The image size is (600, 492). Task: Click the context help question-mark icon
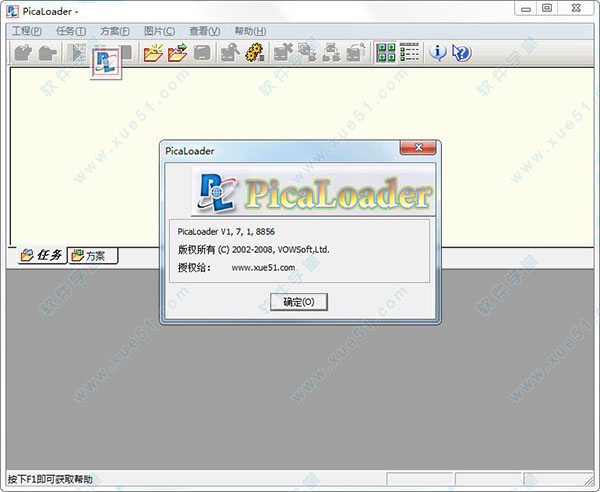[x=461, y=52]
